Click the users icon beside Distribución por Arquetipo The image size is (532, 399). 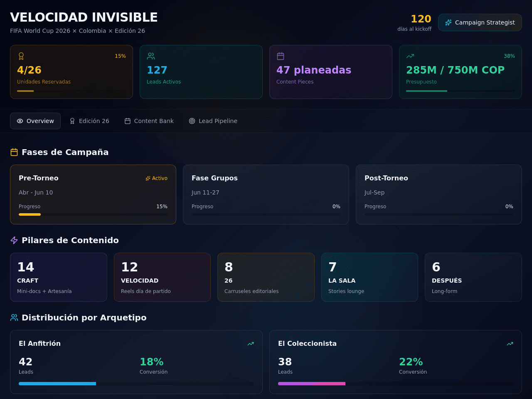14,318
